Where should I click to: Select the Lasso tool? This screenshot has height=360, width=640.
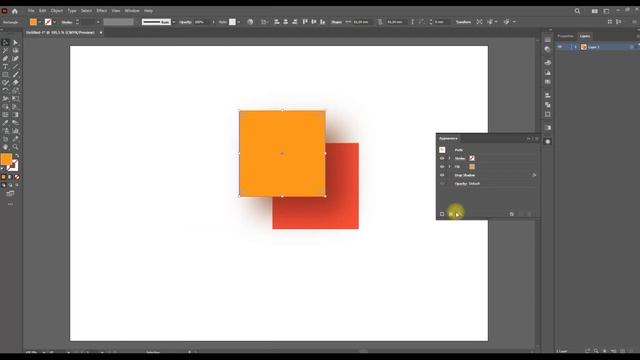tap(16, 51)
